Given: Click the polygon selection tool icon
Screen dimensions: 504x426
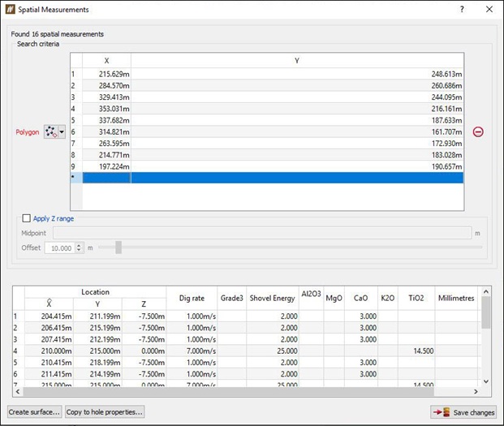Looking at the screenshot, I should click(51, 131).
